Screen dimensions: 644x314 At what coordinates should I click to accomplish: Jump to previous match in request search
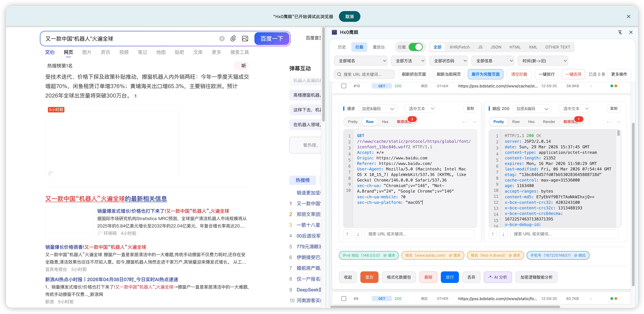click(x=347, y=234)
